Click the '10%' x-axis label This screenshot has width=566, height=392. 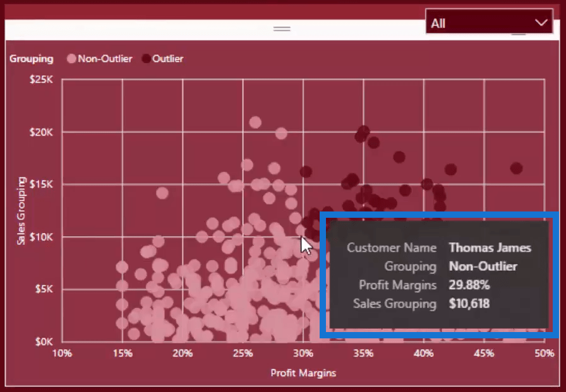point(62,353)
